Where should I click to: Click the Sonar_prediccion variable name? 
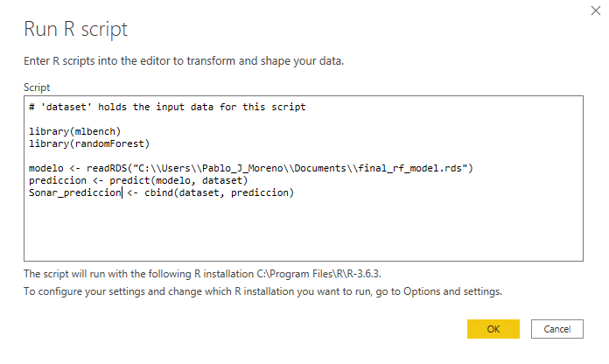click(x=74, y=192)
